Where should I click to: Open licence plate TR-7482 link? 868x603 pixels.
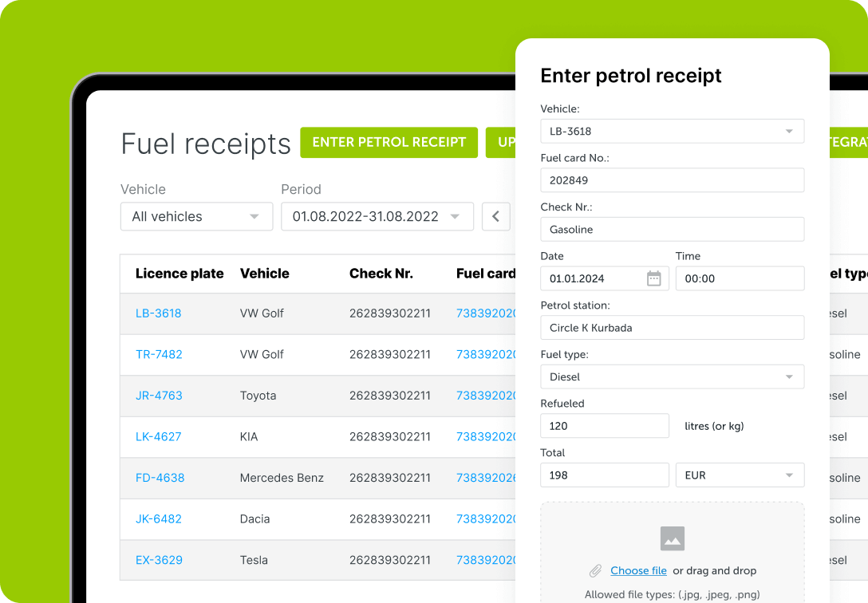159,354
